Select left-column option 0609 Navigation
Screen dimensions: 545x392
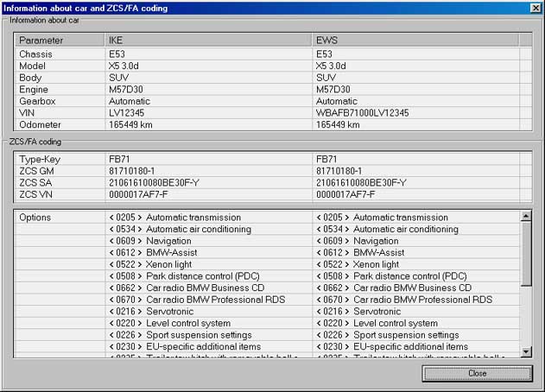pos(150,241)
